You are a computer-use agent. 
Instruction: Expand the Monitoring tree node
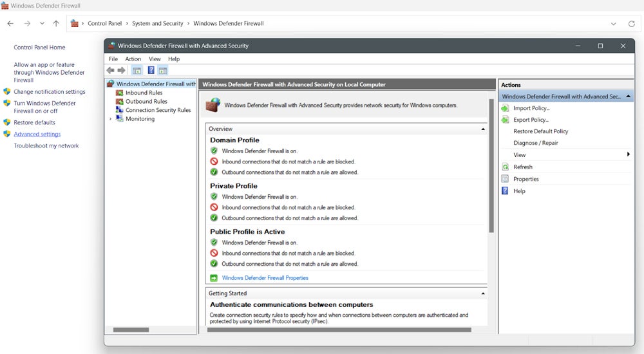111,119
